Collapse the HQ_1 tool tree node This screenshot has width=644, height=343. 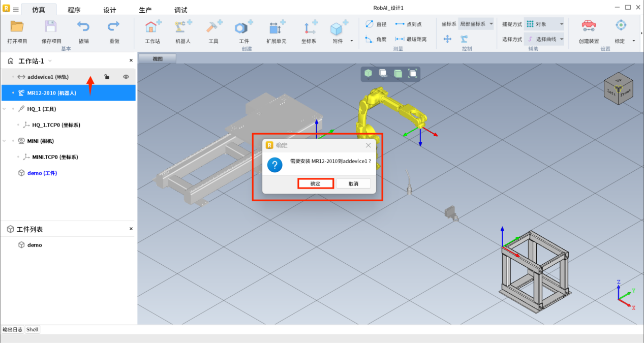point(5,109)
